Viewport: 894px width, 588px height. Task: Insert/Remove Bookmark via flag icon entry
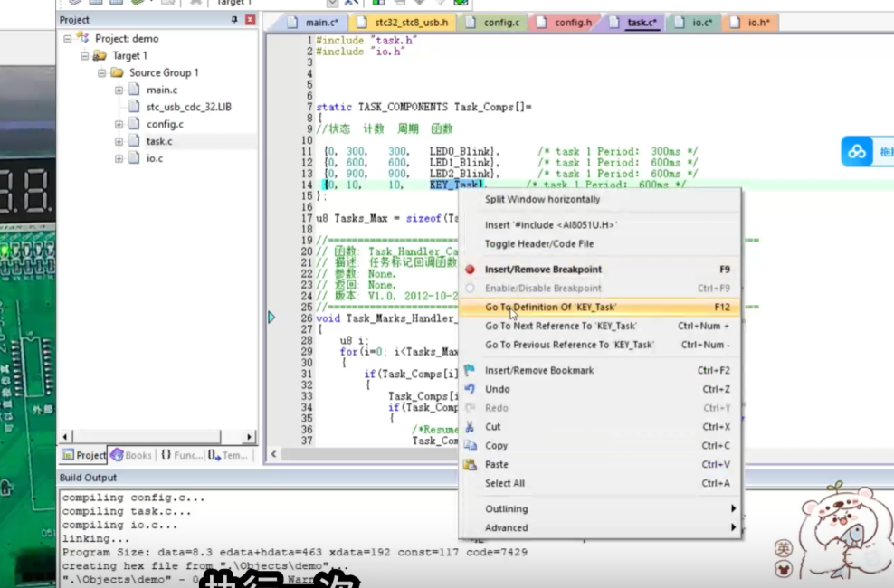(539, 370)
